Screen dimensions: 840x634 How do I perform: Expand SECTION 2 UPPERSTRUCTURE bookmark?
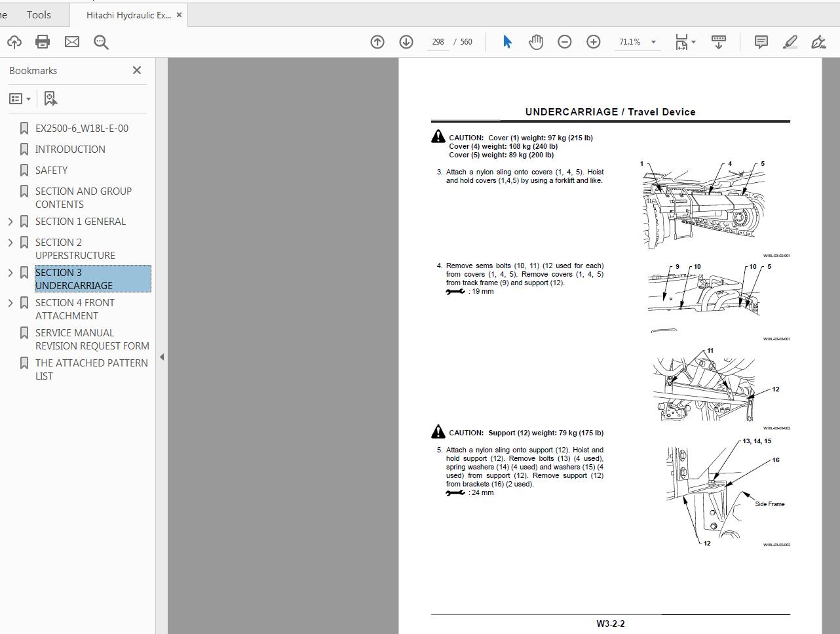[10, 243]
